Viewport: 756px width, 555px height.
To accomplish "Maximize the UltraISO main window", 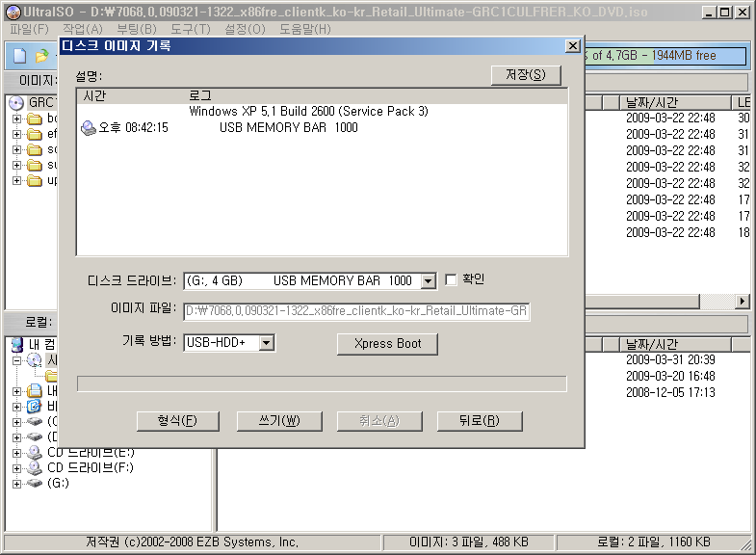I will tap(724, 13).
